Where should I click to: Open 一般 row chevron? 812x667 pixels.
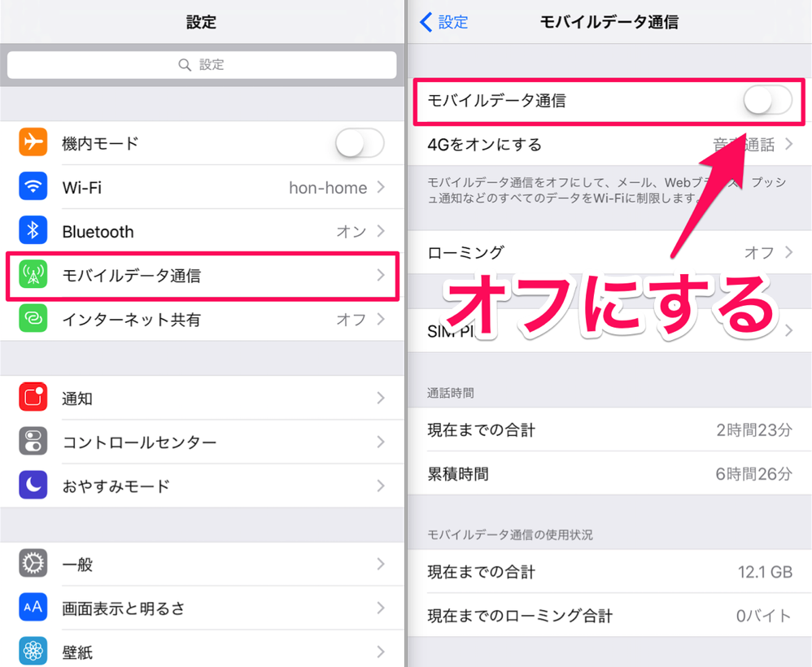[x=381, y=564]
